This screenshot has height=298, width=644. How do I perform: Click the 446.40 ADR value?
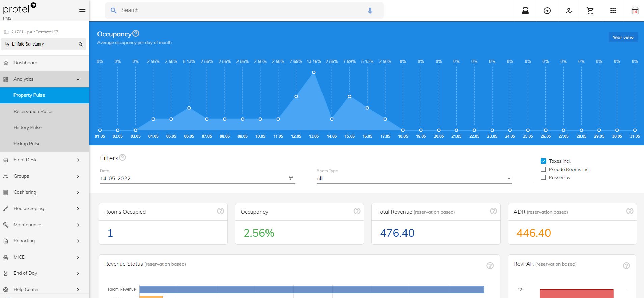pyautogui.click(x=533, y=233)
